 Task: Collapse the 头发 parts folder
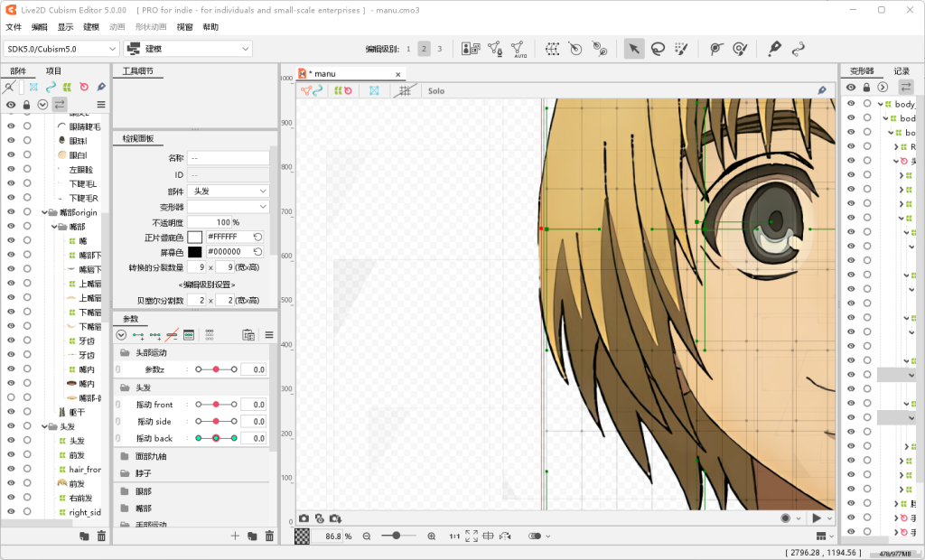(44, 426)
